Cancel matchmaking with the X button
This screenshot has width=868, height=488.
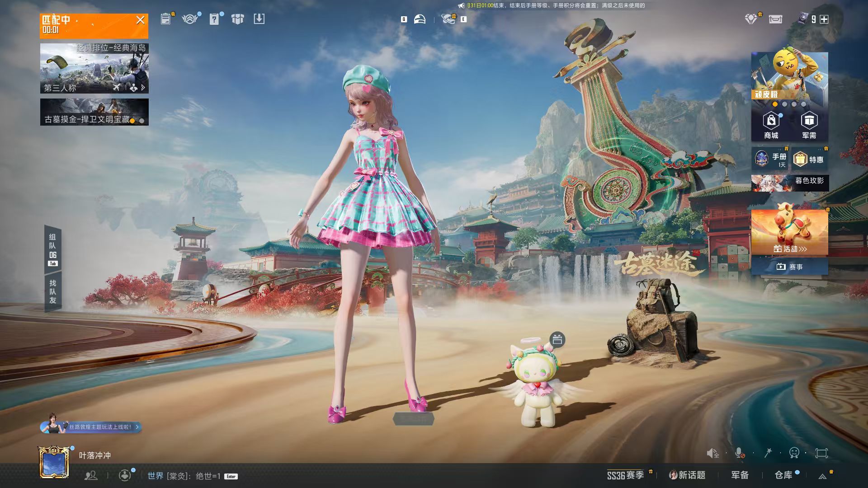(141, 20)
